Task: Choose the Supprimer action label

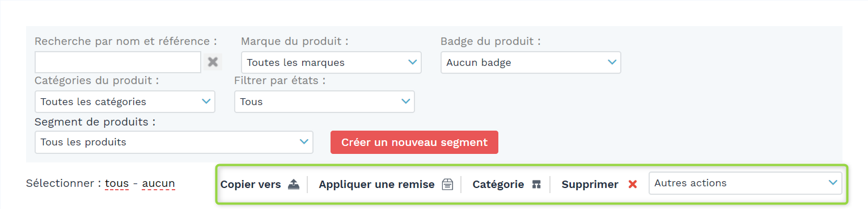Action: point(590,185)
